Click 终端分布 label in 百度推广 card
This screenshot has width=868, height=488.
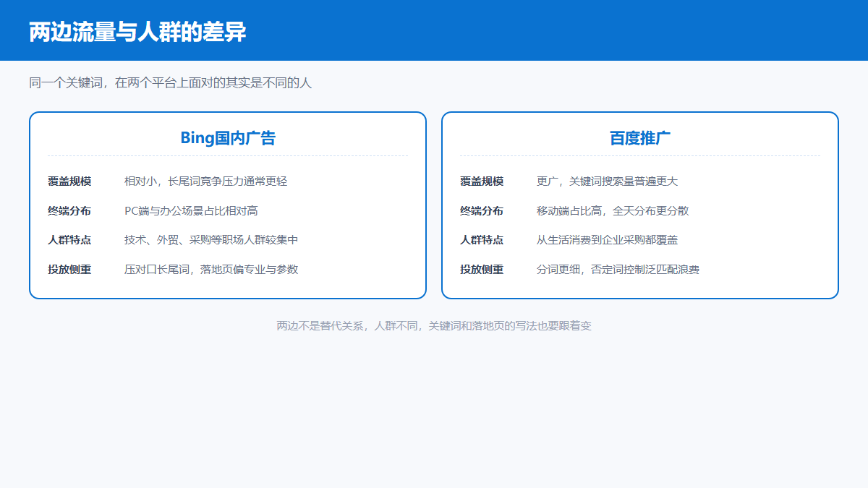482,211
